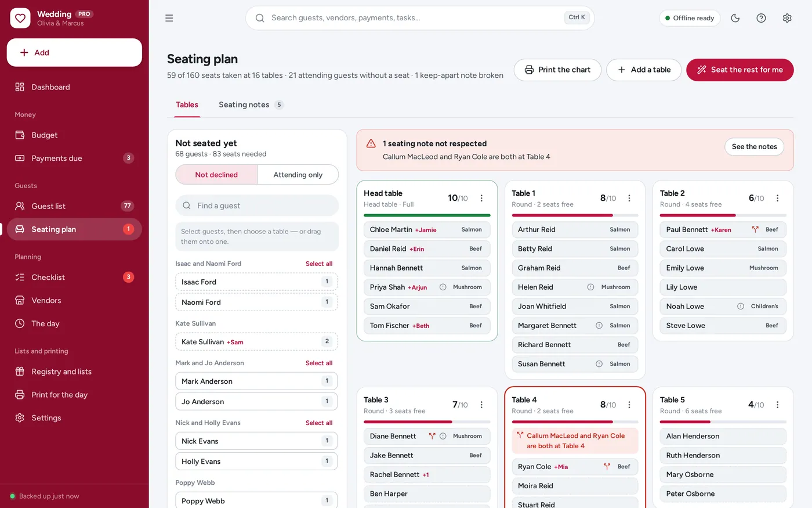Switch to dark mode with moon icon
Screen dimensions: 812x508
pos(735,18)
